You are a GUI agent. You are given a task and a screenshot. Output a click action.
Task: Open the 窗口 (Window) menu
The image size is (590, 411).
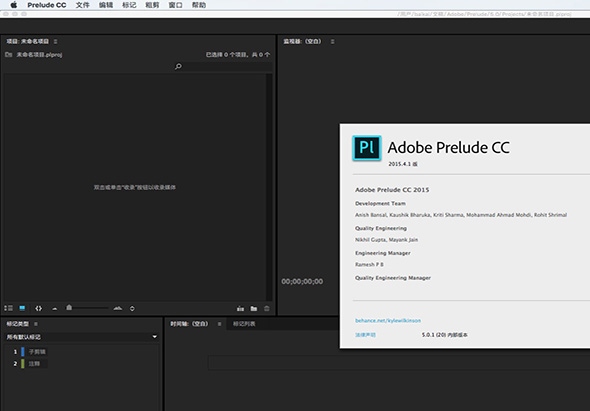click(175, 5)
